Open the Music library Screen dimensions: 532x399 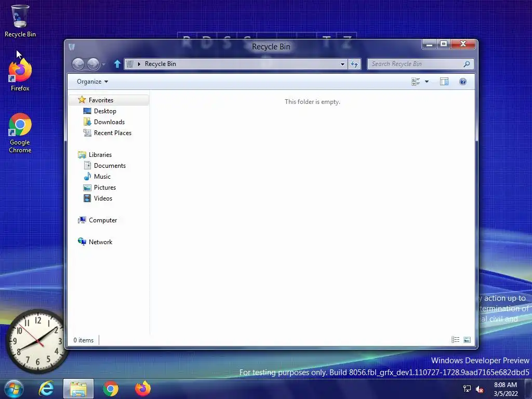(x=102, y=177)
